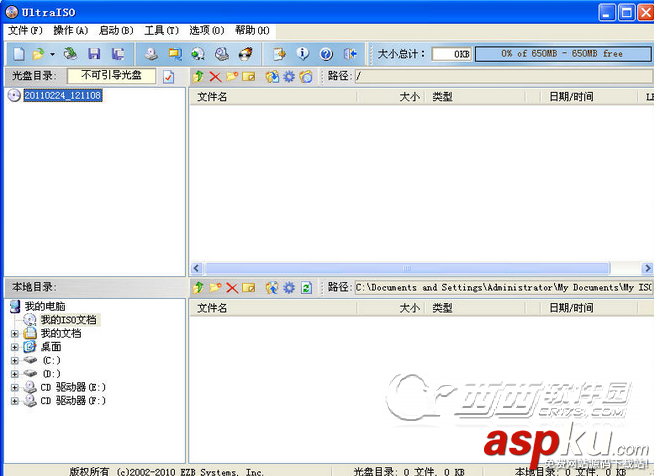Select the 20110224_121108 disc volume
Viewport: 654px width, 476px height.
(63, 96)
